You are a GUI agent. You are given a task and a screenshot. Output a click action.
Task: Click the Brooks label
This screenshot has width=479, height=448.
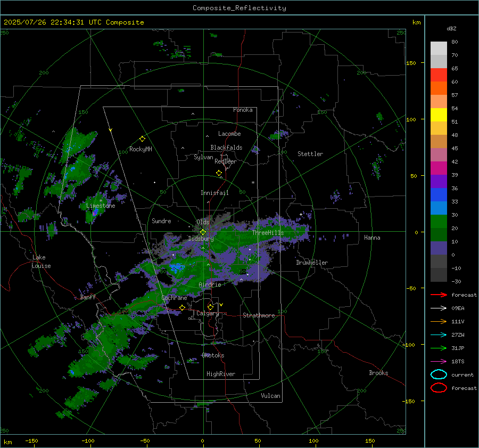coord(378,373)
